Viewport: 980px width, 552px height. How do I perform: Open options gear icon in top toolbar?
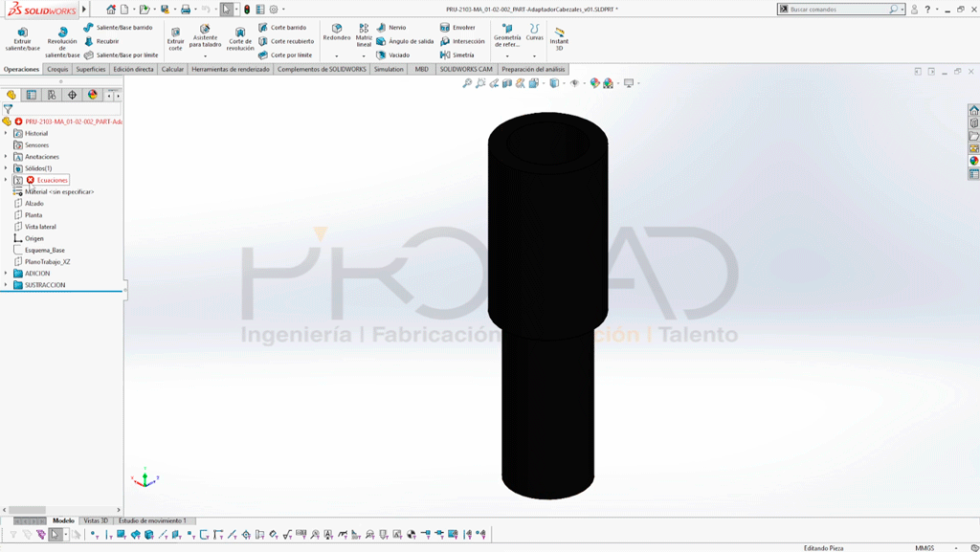click(274, 10)
